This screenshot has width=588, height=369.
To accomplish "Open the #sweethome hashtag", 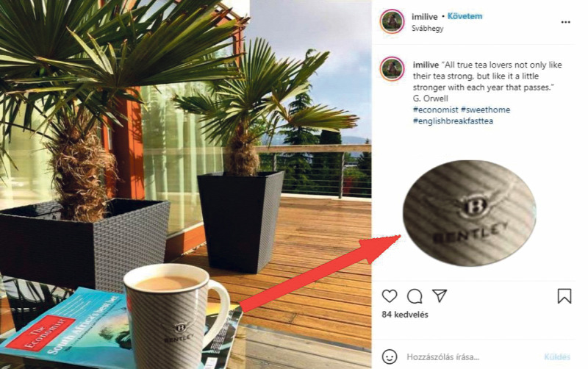I will pyautogui.click(x=486, y=110).
